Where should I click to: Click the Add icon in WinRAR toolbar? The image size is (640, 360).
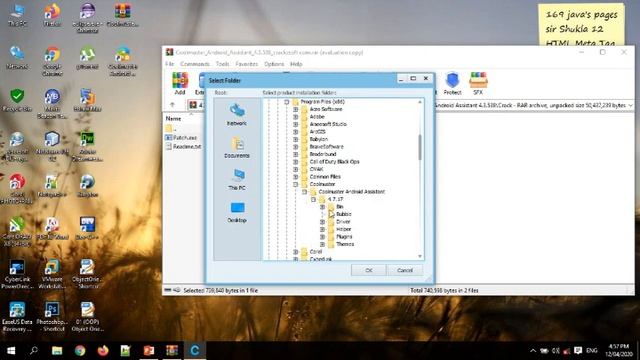(x=180, y=84)
